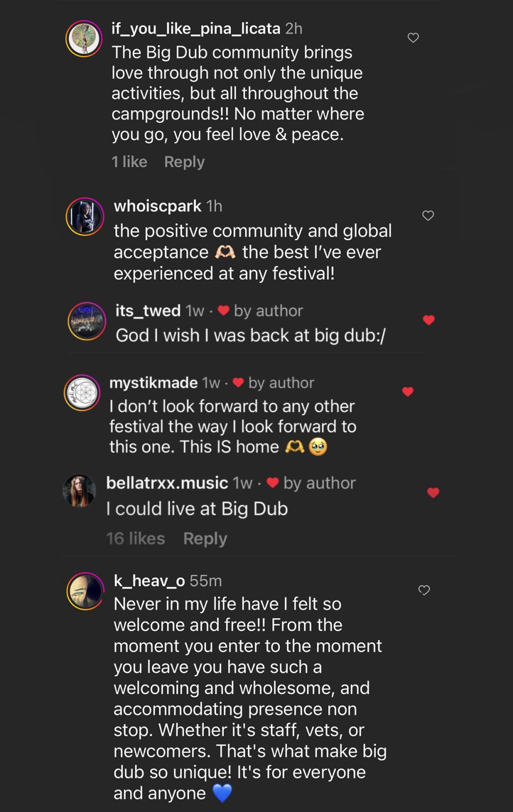View its_twed's story avatar
This screenshot has width=513, height=812.
pyautogui.click(x=87, y=321)
